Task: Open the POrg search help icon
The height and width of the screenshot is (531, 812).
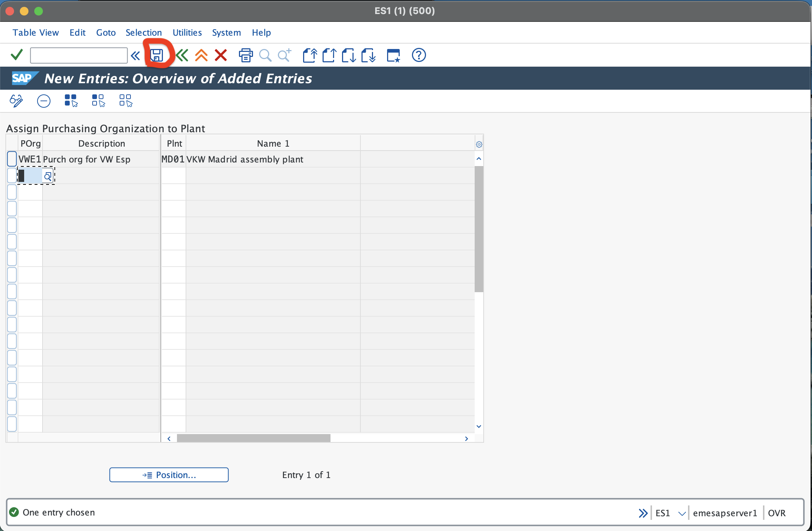Action: [48, 176]
